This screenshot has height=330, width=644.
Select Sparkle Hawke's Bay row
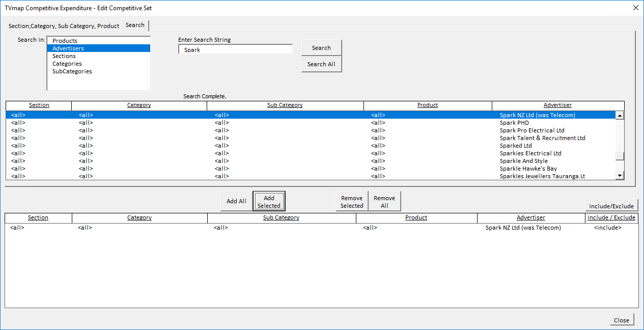(x=311, y=169)
